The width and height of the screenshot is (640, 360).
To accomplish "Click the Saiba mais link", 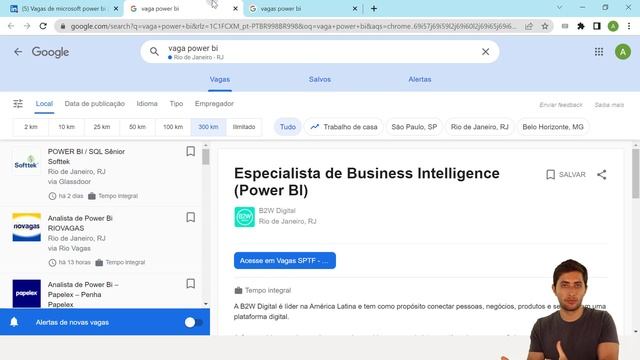I will 609,105.
